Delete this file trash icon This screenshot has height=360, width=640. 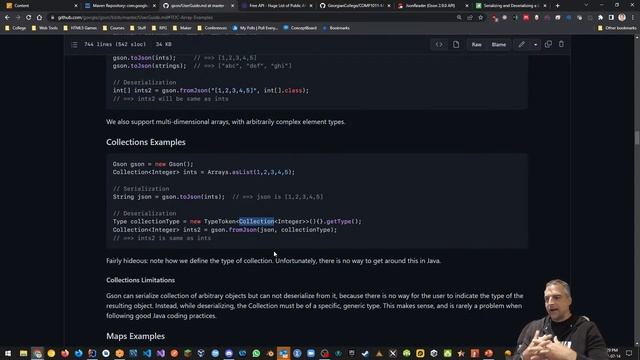point(561,44)
